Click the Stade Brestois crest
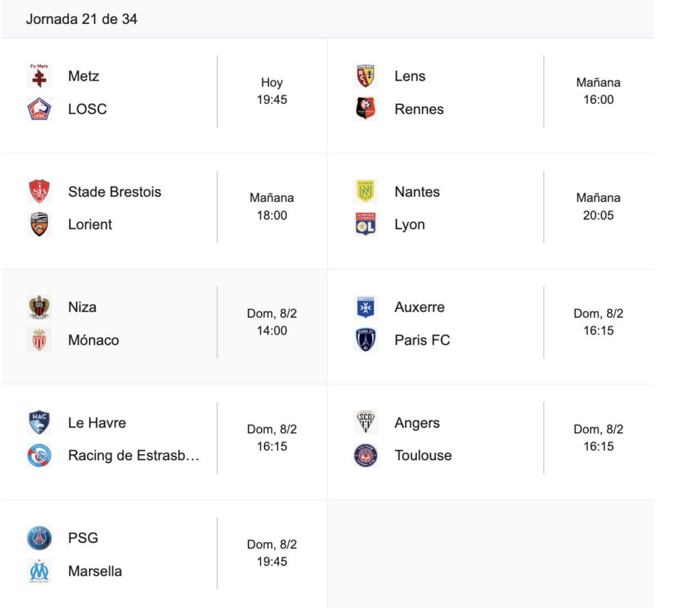700x608 pixels. click(39, 191)
